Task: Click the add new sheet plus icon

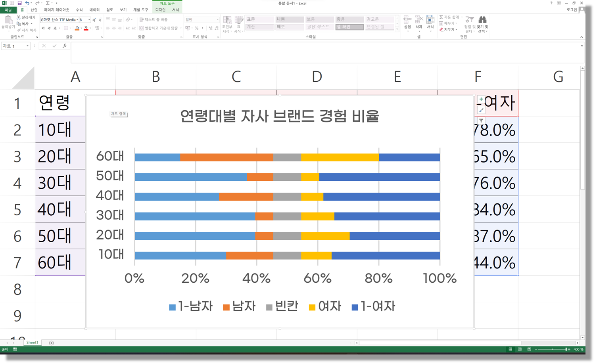Action: pos(51,343)
